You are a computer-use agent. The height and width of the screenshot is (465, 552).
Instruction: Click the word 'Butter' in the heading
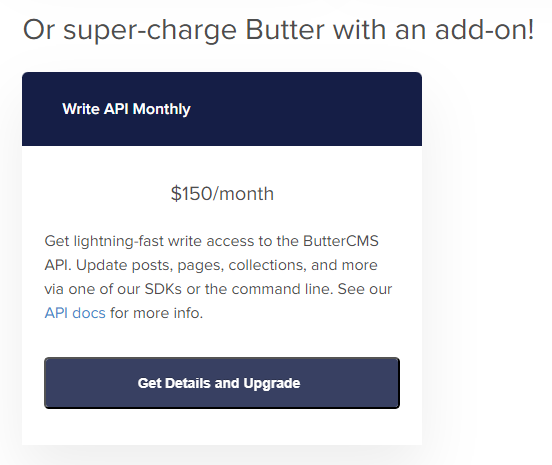click(x=284, y=30)
